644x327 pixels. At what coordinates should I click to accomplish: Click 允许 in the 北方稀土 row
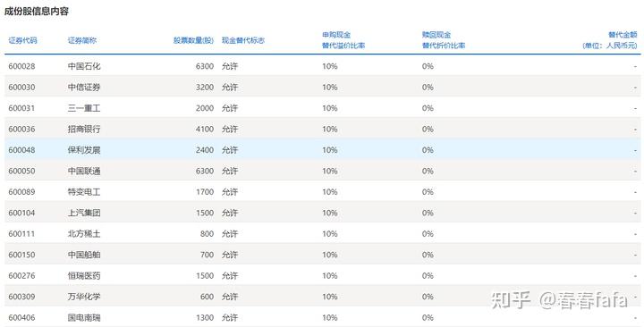coord(230,233)
